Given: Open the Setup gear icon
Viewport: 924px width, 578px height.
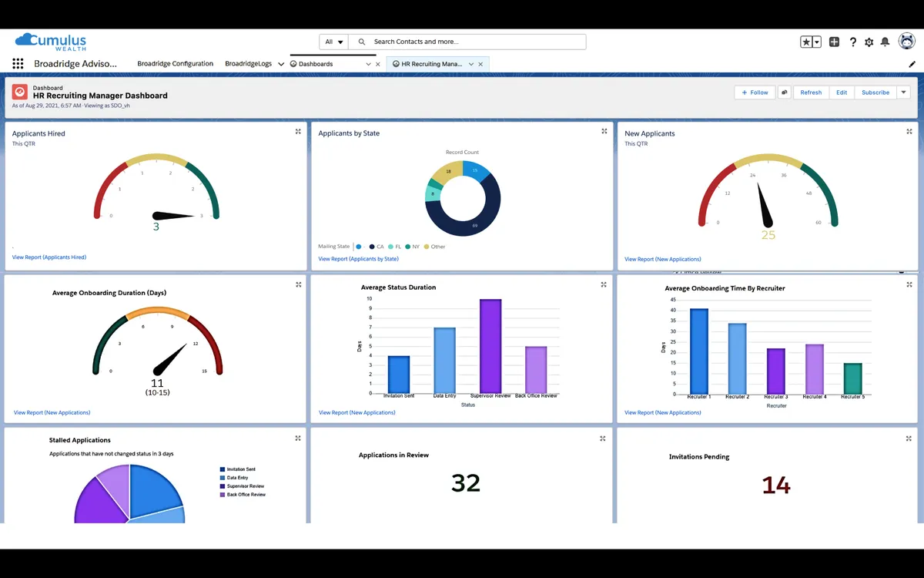Looking at the screenshot, I should (x=869, y=42).
